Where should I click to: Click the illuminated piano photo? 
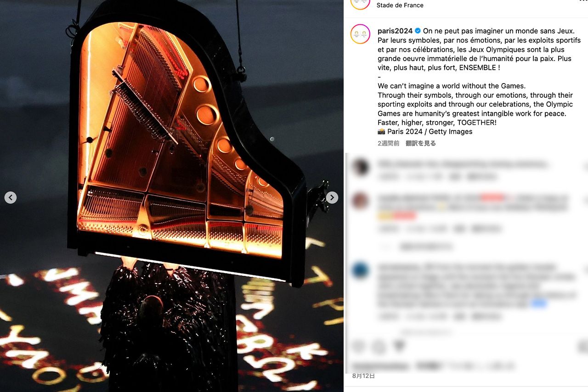point(172,196)
